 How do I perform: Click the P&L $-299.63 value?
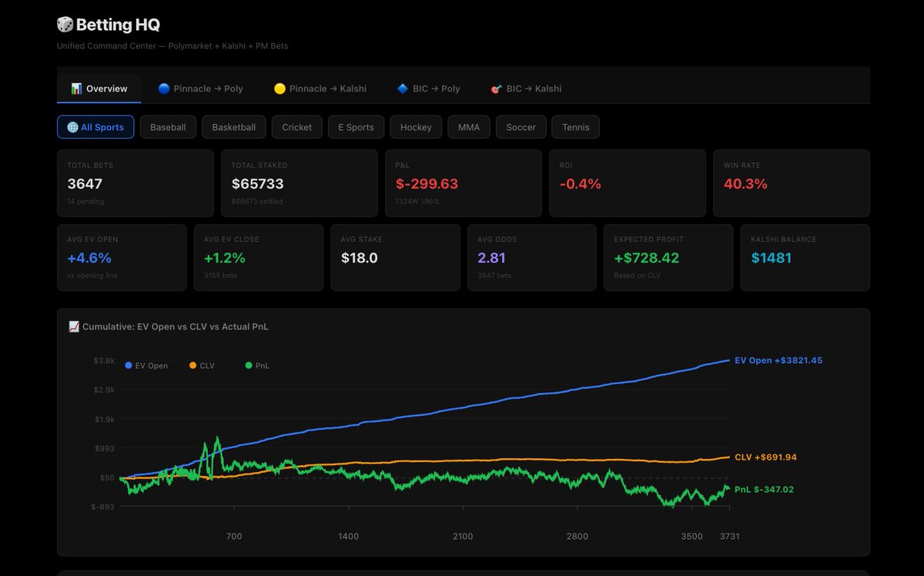coord(427,184)
